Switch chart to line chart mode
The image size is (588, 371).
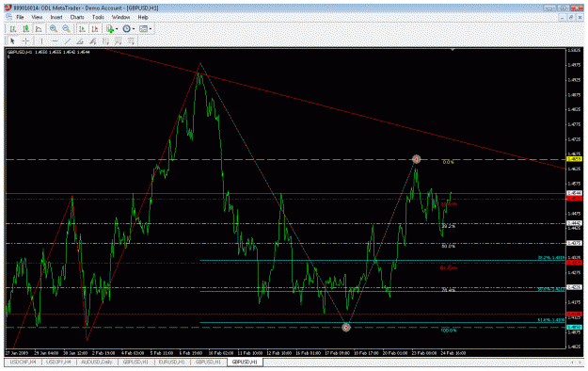tap(39, 29)
